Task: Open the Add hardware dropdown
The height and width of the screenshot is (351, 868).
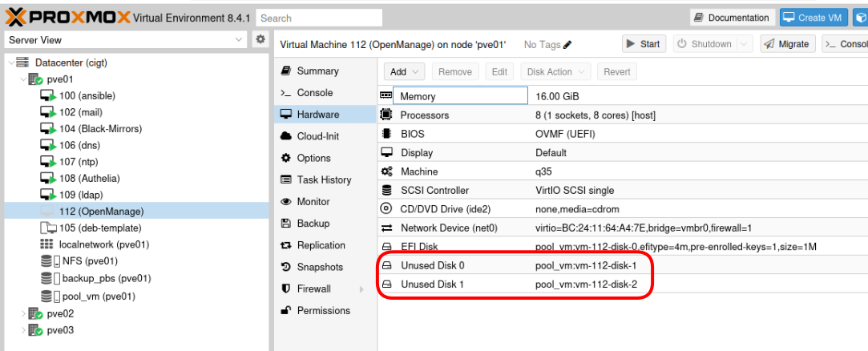Action: (404, 71)
